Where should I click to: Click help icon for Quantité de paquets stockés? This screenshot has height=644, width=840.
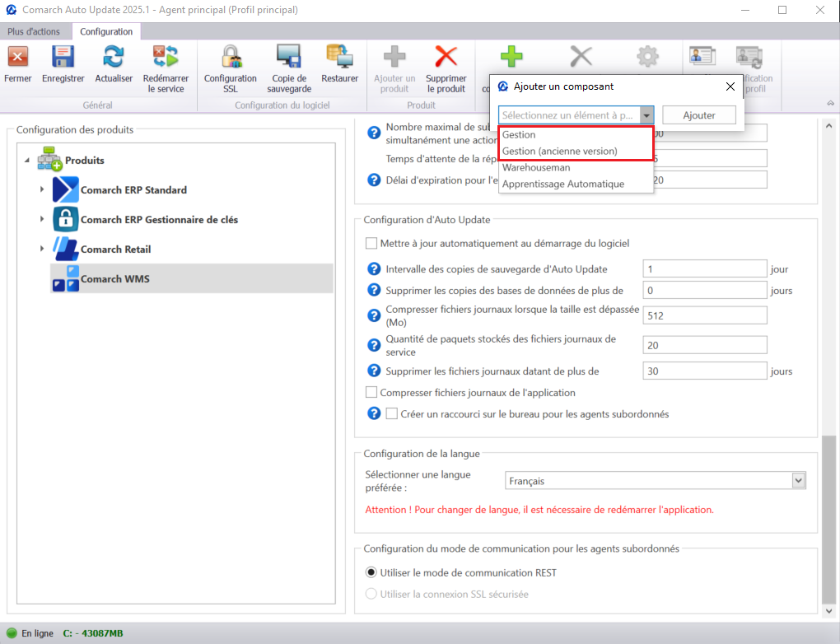[373, 345]
